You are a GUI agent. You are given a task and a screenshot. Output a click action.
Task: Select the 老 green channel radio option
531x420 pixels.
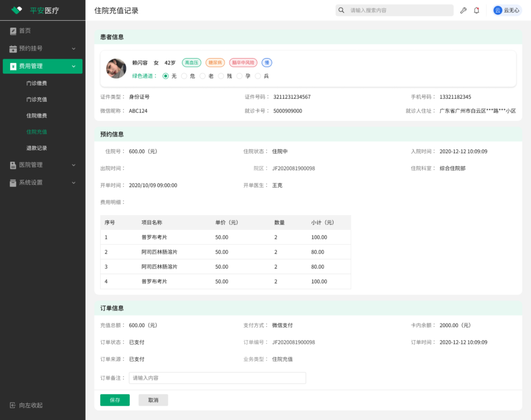click(x=203, y=76)
